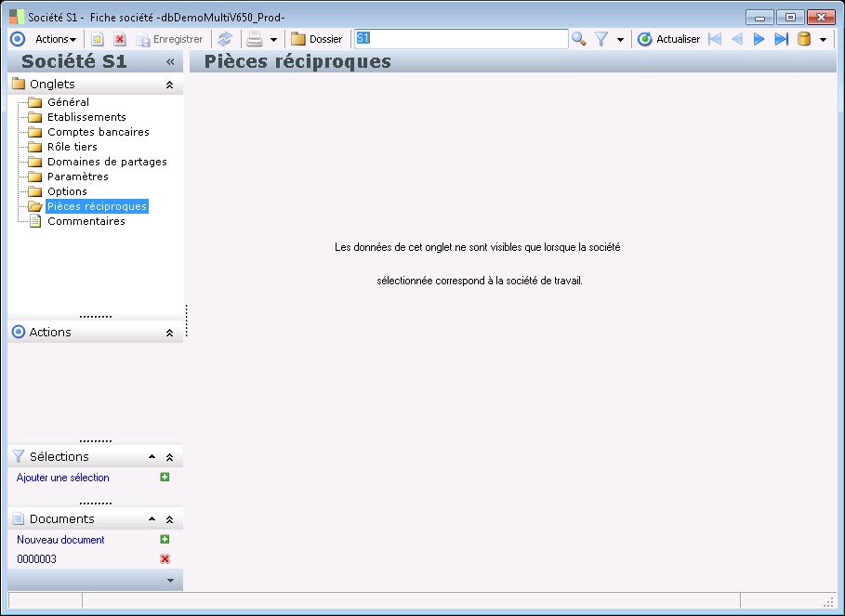This screenshot has width=845, height=616.
Task: Click the Onglets folder header icon
Action: tap(19, 84)
